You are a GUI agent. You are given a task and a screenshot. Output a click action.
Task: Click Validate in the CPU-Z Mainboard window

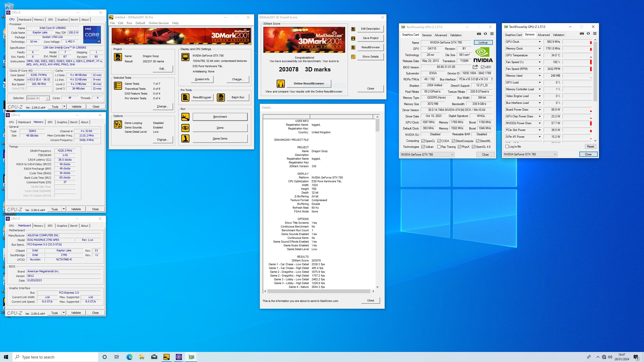click(76, 313)
